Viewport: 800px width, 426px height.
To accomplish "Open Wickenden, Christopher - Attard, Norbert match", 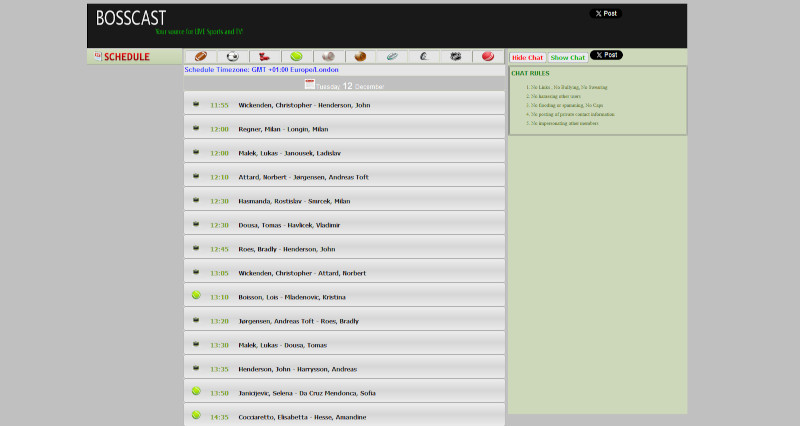I will point(302,273).
